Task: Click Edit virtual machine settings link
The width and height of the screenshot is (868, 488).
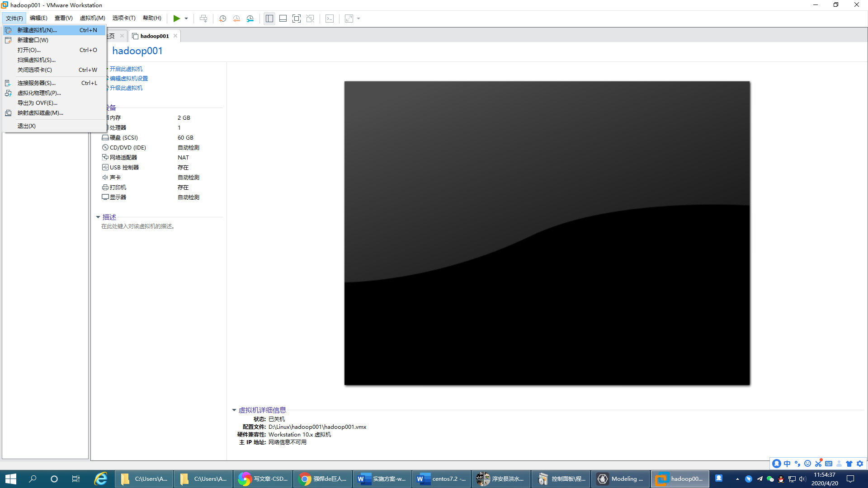Action: click(x=129, y=79)
